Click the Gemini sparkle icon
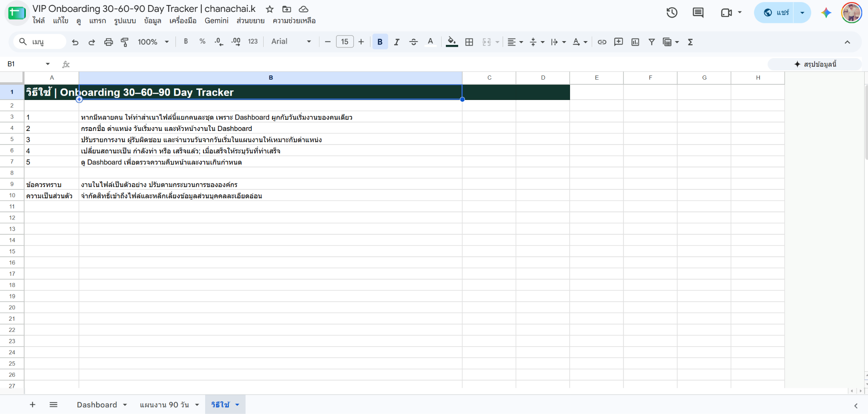Viewport: 868px width, 414px height. (x=826, y=13)
